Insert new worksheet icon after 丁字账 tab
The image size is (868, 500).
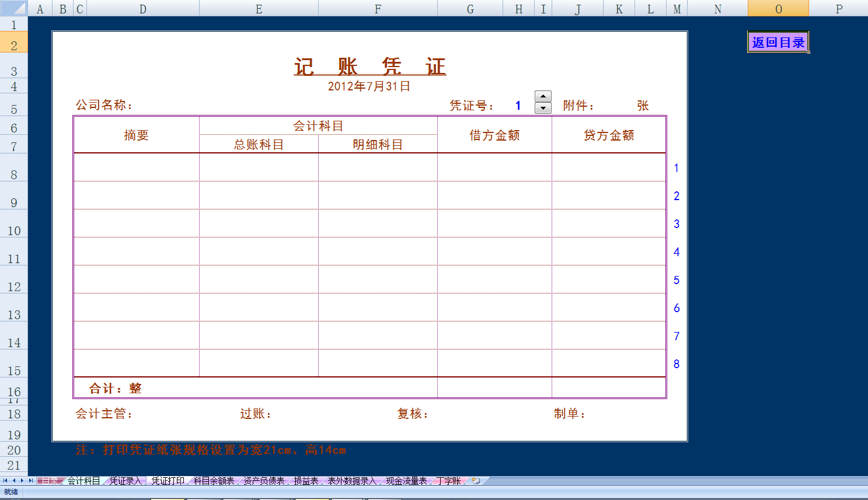(x=476, y=481)
